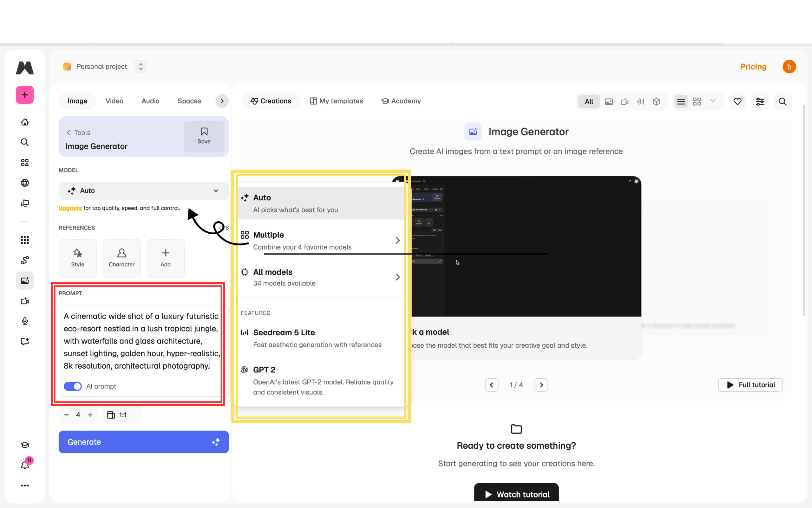Click the Upgrade link
812x508 pixels.
click(70, 208)
